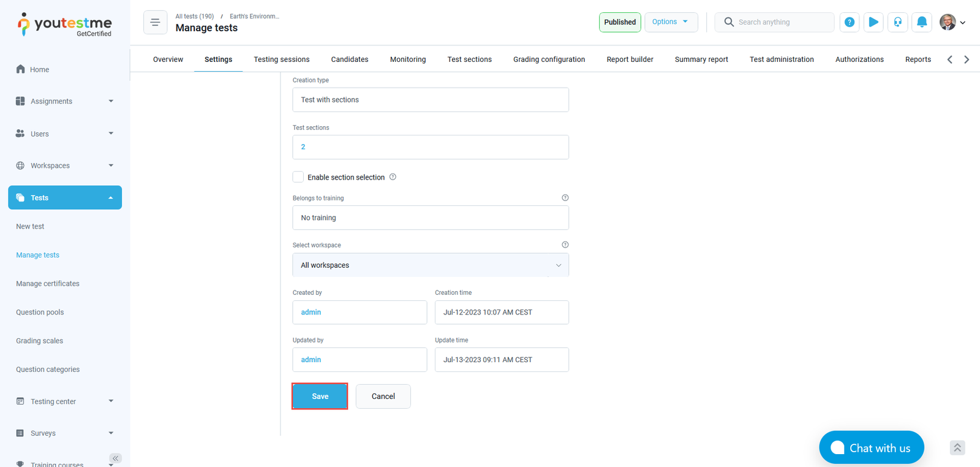Open the user profile avatar menu

tap(952, 22)
